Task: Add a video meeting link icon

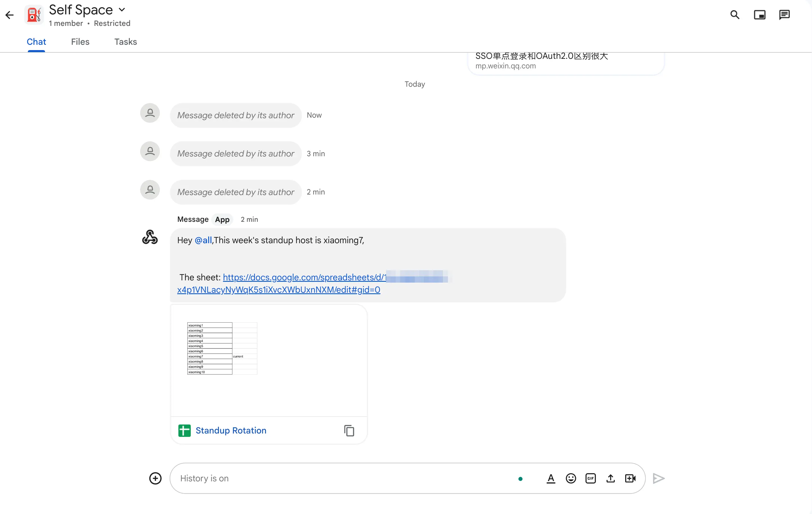Action: 630,478
